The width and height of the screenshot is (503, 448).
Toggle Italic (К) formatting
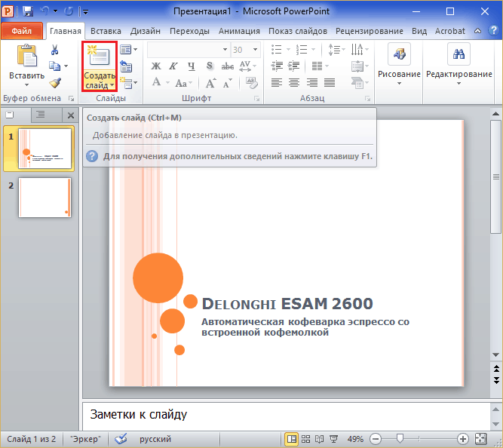pyautogui.click(x=173, y=66)
